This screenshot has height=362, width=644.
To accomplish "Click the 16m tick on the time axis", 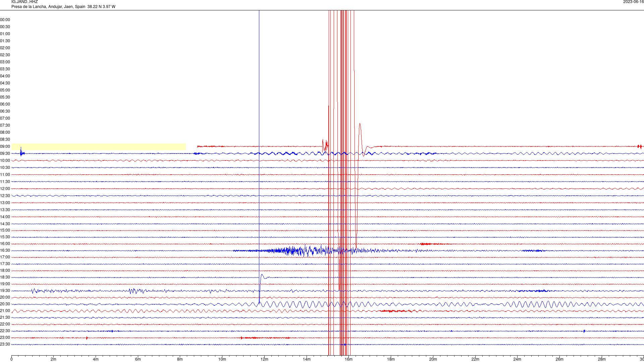I will pos(349,359).
